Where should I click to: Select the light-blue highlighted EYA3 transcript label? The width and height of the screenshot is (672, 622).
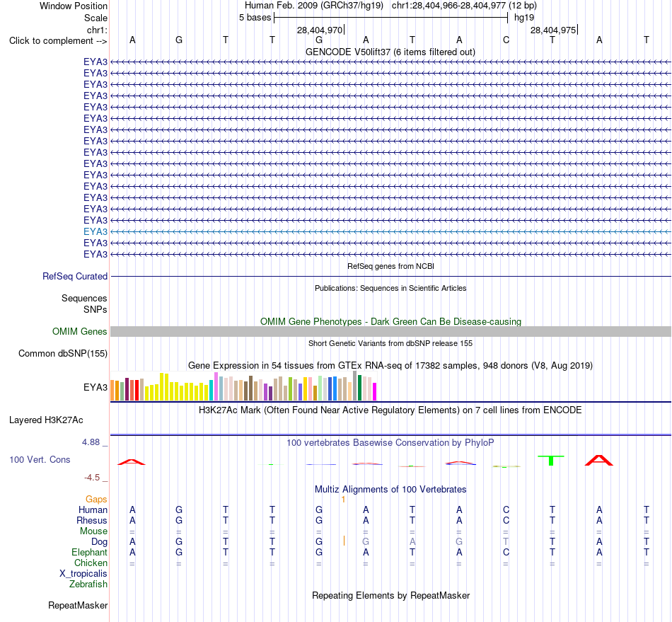tap(95, 231)
